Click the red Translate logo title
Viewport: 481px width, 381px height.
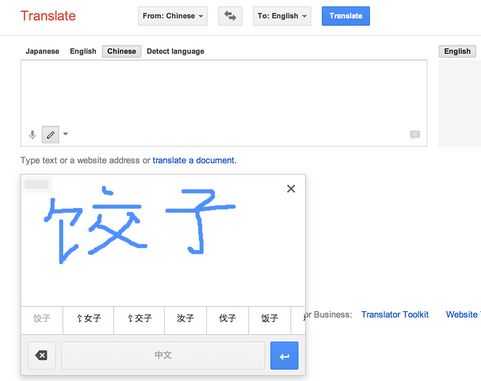pos(48,16)
